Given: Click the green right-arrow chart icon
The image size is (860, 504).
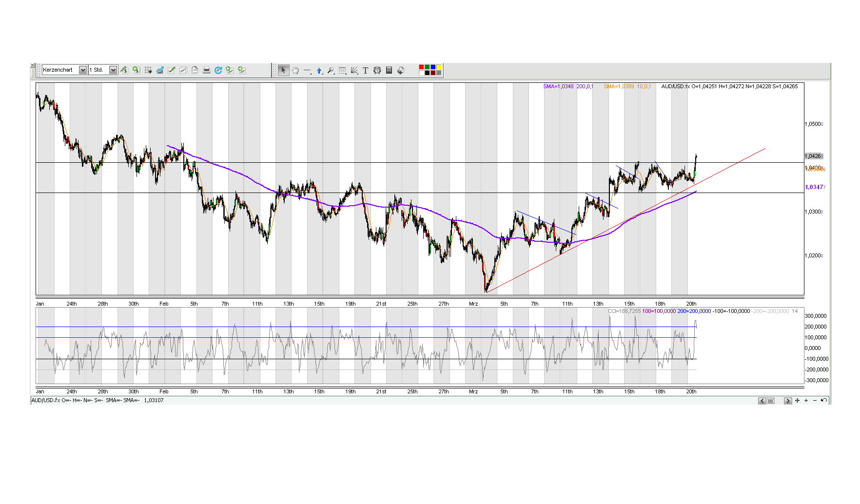Looking at the screenshot, I should (x=241, y=70).
